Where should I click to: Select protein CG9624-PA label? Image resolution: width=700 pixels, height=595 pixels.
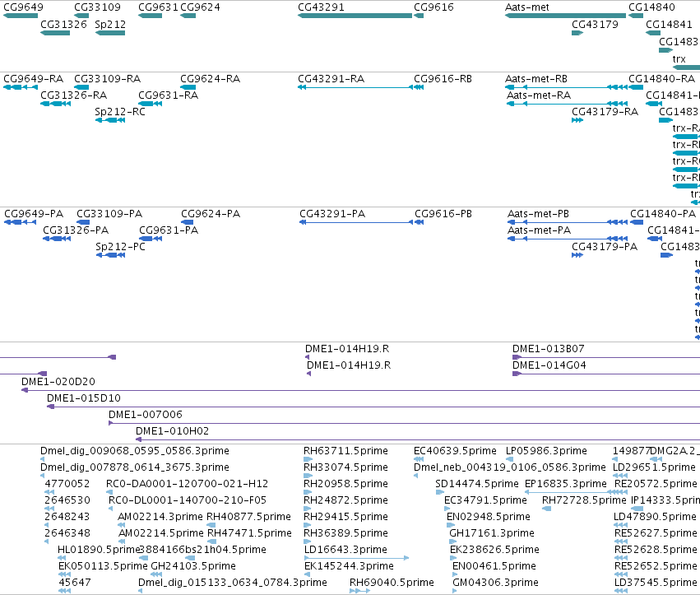pyautogui.click(x=211, y=213)
